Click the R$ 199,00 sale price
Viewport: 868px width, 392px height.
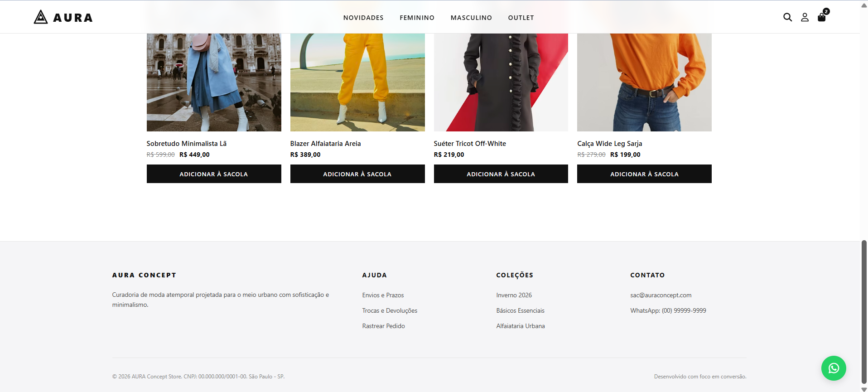coord(625,155)
